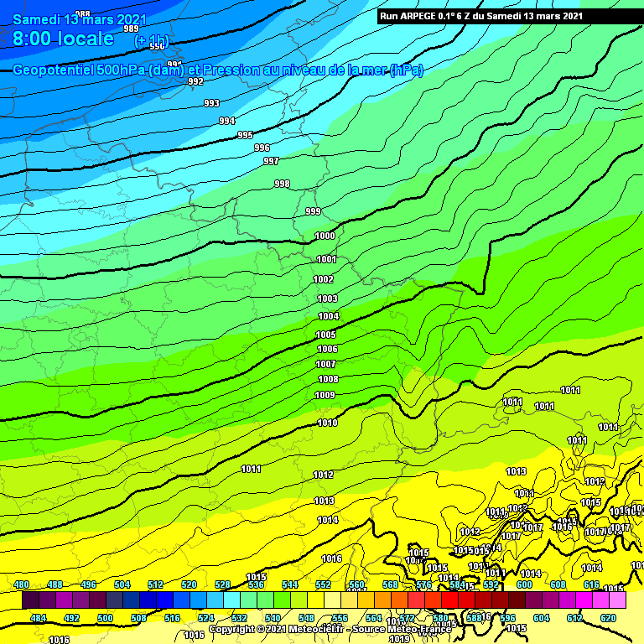
Task: Click the 620 legend scale value
Action: coord(609,618)
